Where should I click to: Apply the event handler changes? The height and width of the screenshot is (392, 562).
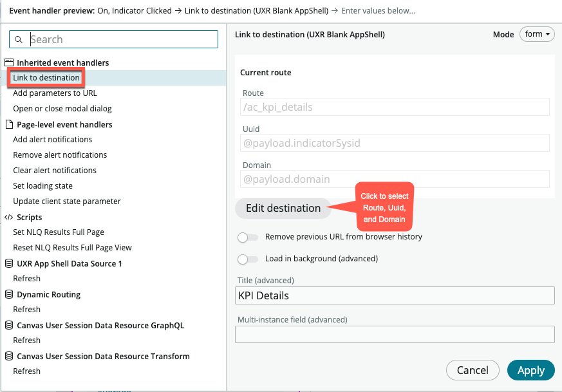click(x=530, y=370)
